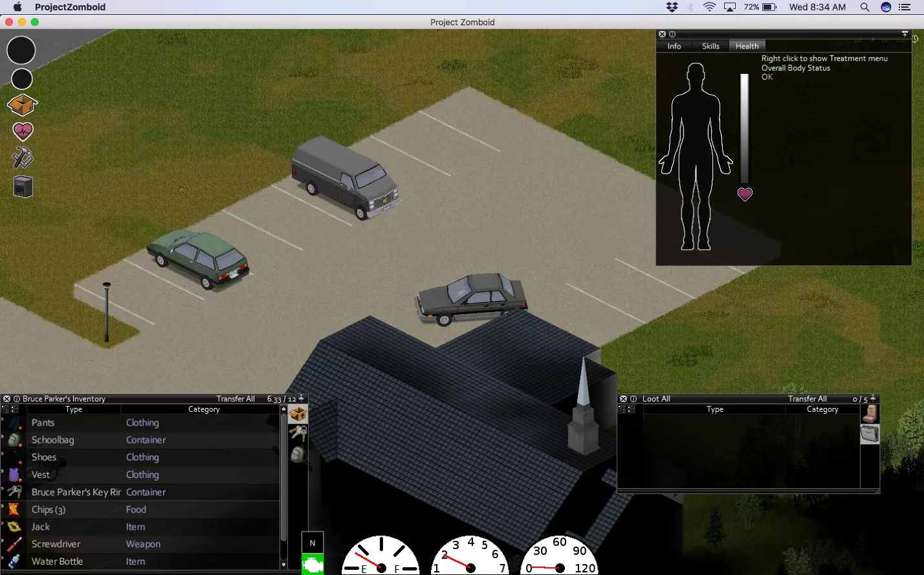The height and width of the screenshot is (575, 924).
Task: Select the Water Bottle inventory row
Action: click(140, 561)
